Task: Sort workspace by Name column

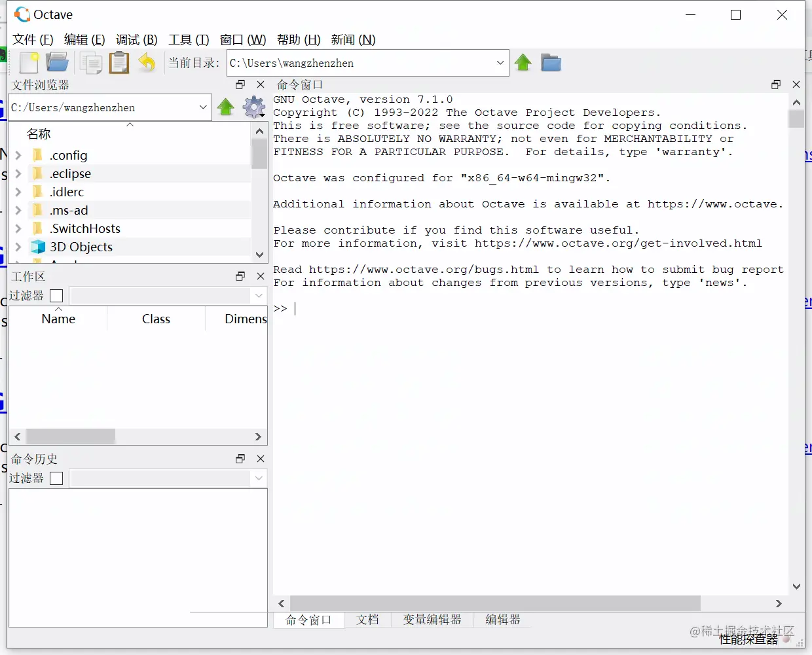Action: coord(58,319)
